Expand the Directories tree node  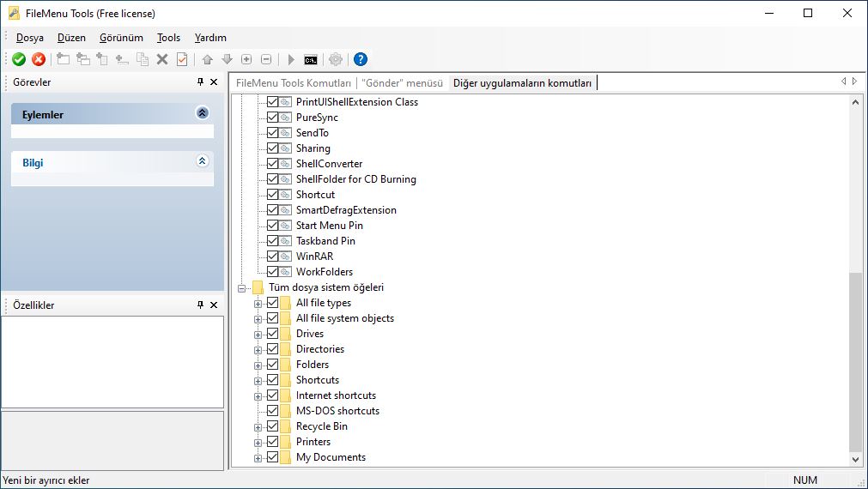click(x=258, y=350)
